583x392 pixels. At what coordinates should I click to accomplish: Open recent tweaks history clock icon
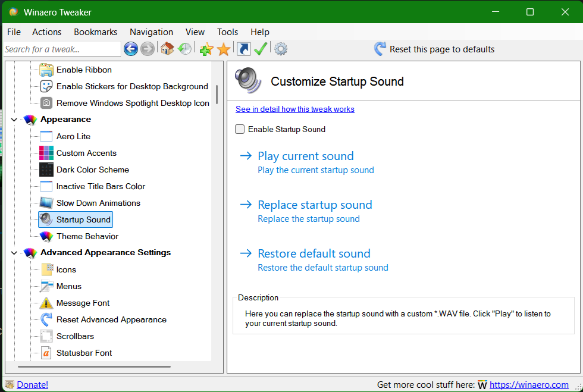(184, 49)
